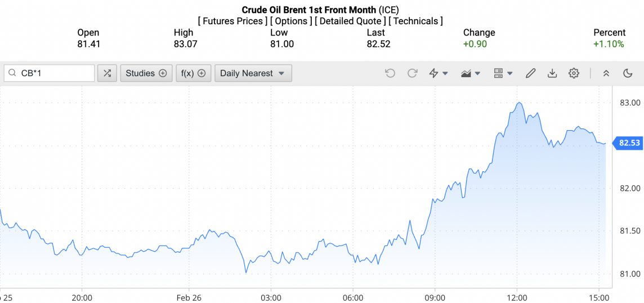644x303 pixels.
Task: Click the f(x) expressions button
Action: tap(193, 73)
